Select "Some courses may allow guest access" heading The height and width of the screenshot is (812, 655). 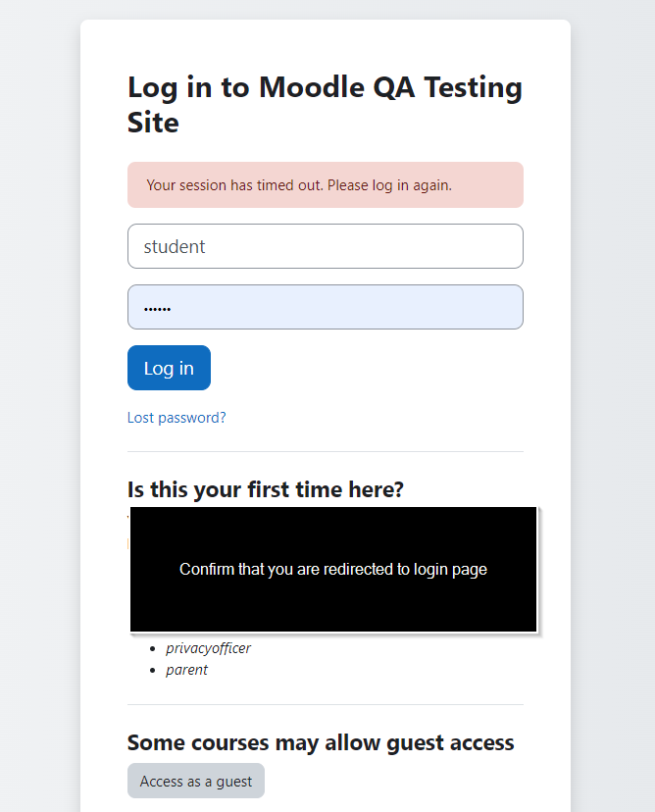(x=321, y=742)
